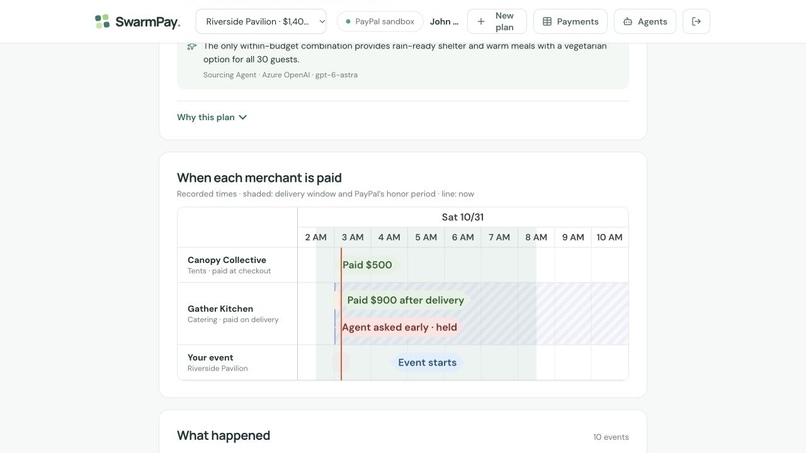Viewport: 806px width, 453px height.
Task: Open the Payments page
Action: [x=570, y=22]
